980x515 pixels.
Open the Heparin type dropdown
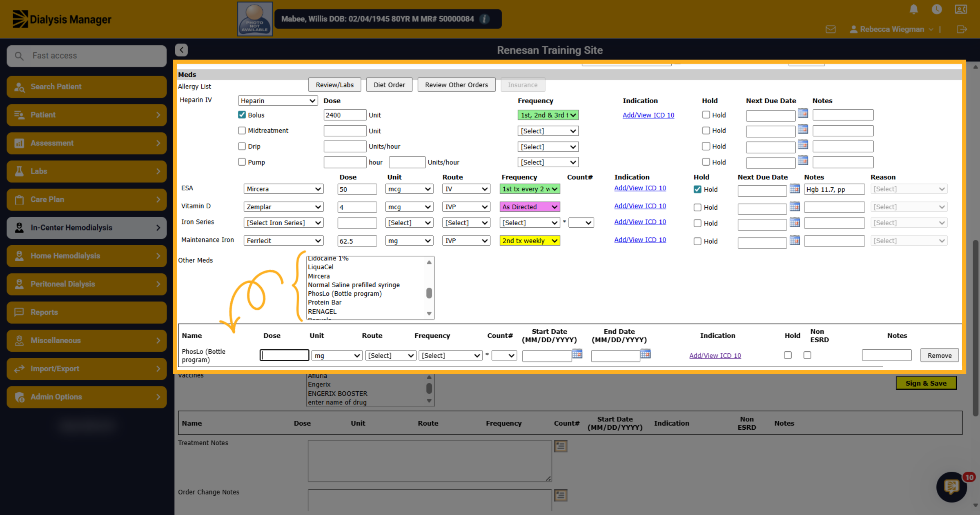click(x=278, y=101)
